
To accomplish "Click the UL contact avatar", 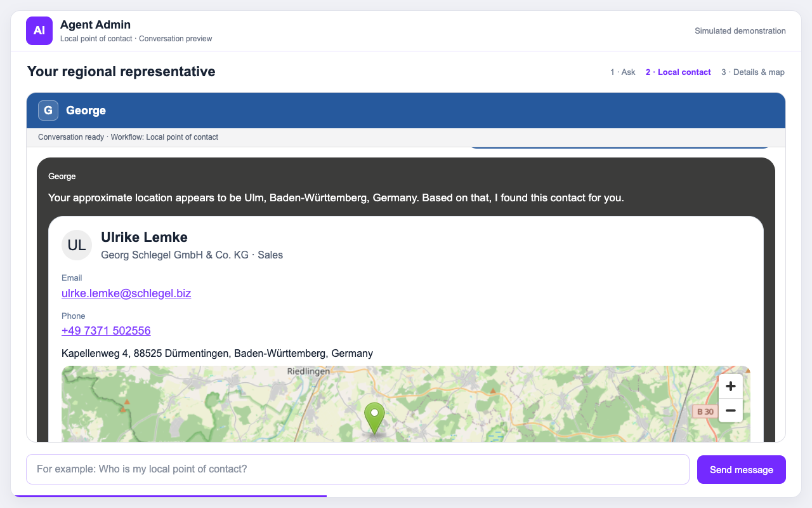I will (77, 245).
